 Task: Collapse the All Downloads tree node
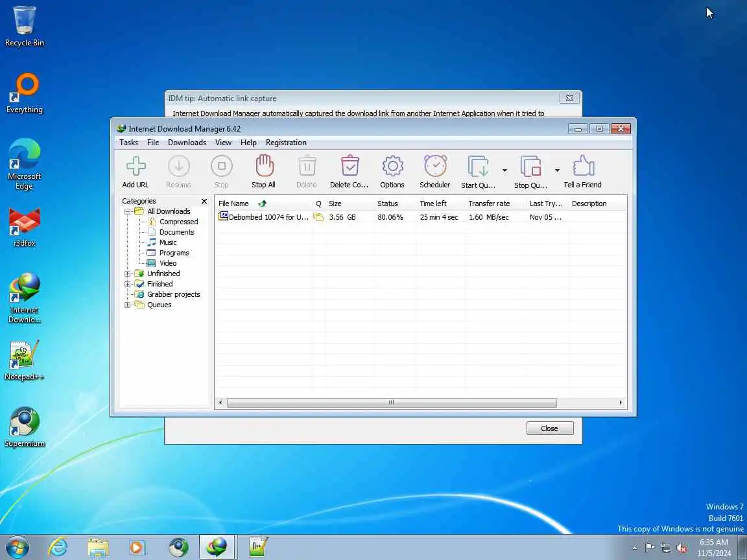(x=127, y=211)
